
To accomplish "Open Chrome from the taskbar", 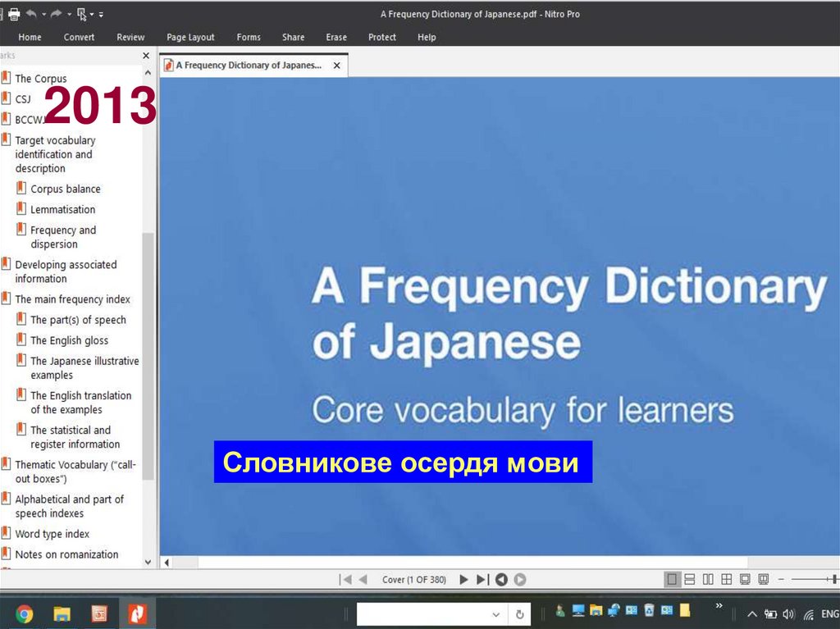I will [x=24, y=613].
